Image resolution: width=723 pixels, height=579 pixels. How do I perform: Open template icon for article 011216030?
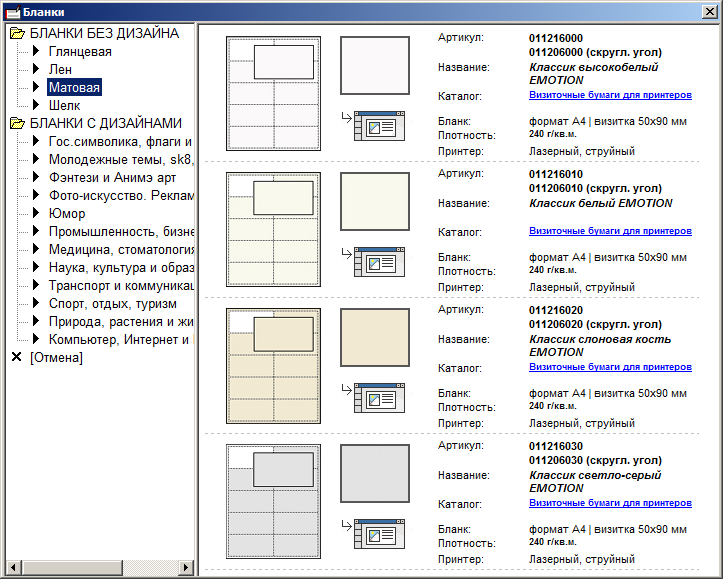(x=379, y=534)
